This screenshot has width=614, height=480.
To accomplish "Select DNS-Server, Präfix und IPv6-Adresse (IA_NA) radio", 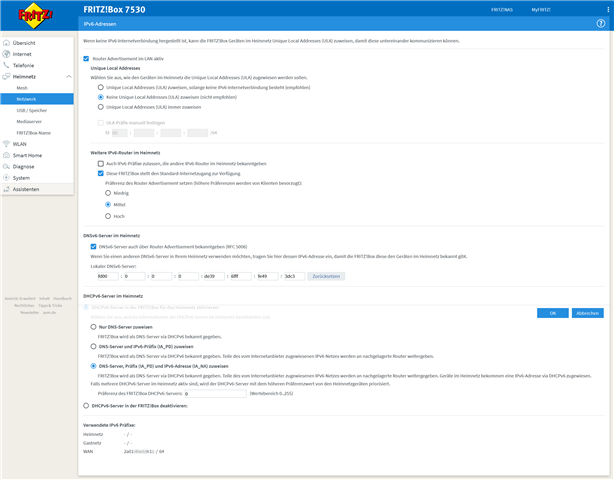I will [93, 366].
